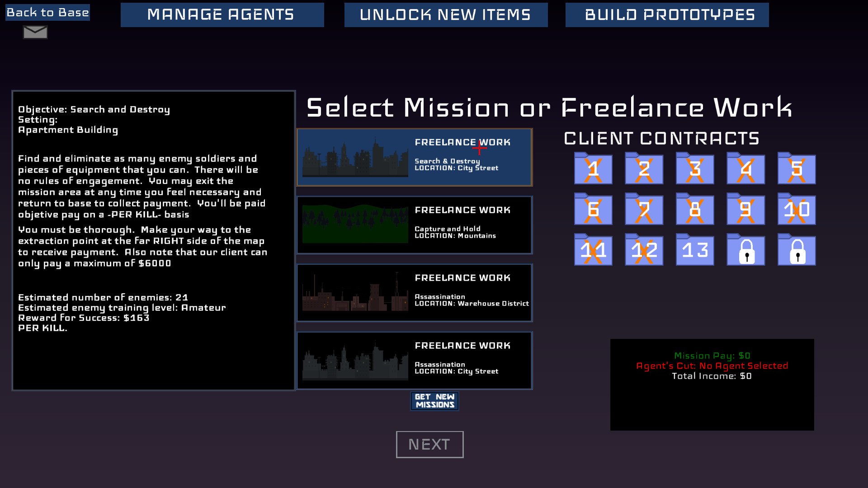Viewport: 868px width, 488px height.
Task: Select Freelance Work Search & Destroy City Street
Action: tap(415, 155)
